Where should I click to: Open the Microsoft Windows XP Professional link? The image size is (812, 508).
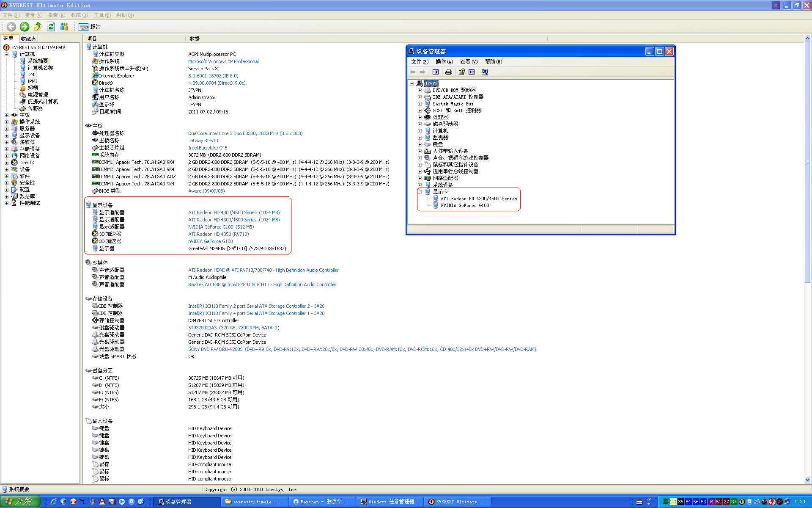tap(223, 61)
